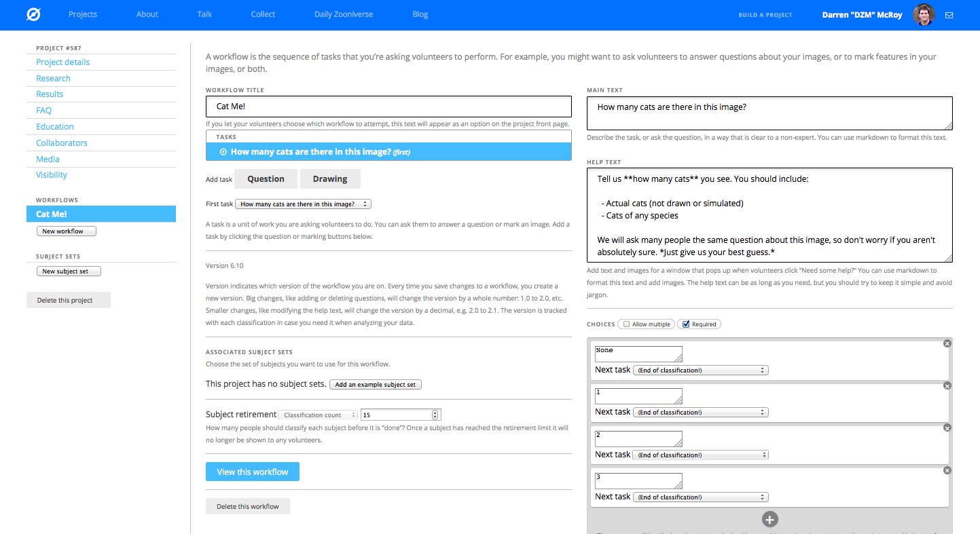This screenshot has width=980, height=534.
Task: Click into the Workflow title field
Action: [388, 107]
